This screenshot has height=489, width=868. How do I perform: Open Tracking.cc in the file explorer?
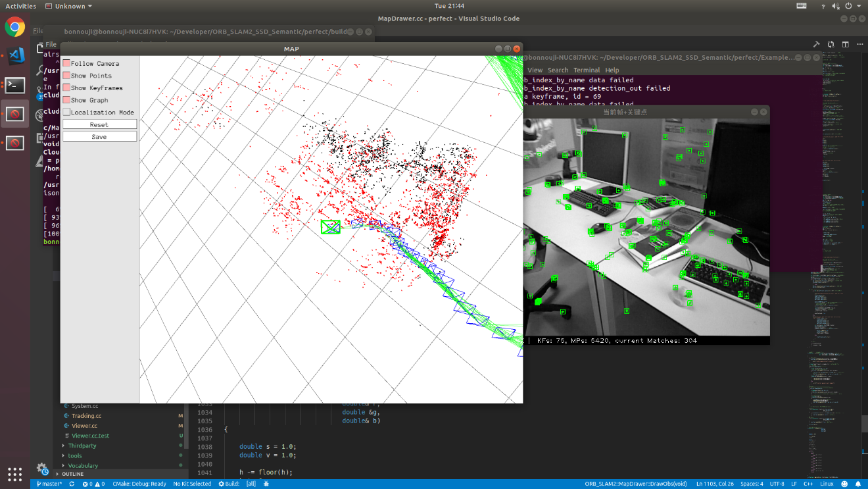[86, 416]
